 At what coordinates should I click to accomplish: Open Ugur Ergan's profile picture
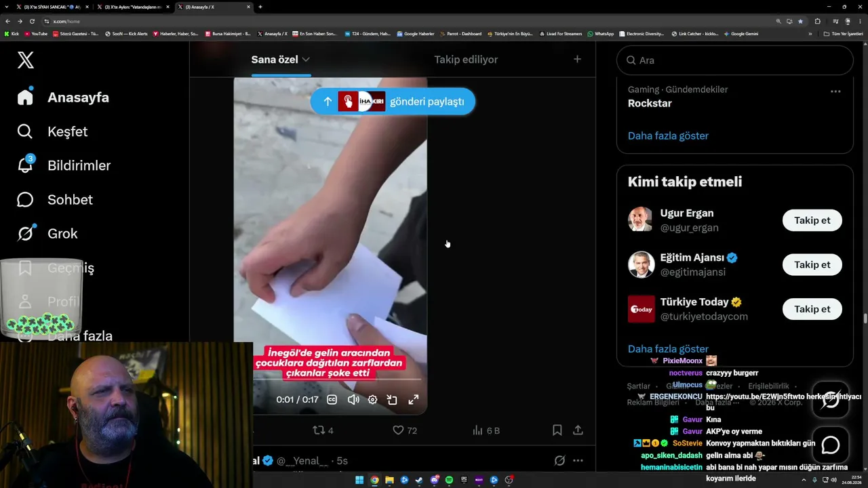(x=641, y=220)
